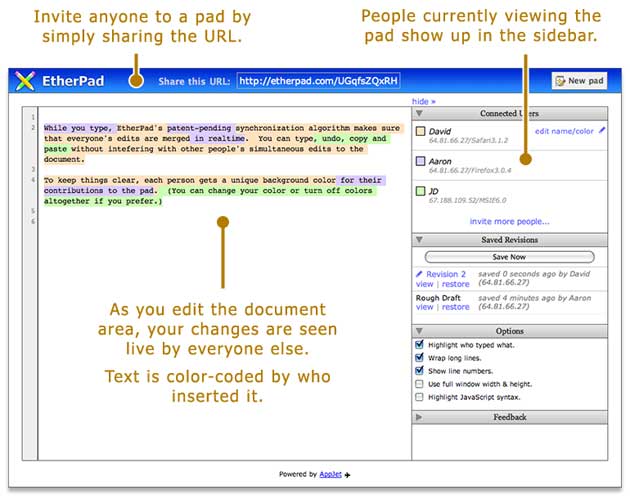Collapse the Saved Revisions section

419,240
